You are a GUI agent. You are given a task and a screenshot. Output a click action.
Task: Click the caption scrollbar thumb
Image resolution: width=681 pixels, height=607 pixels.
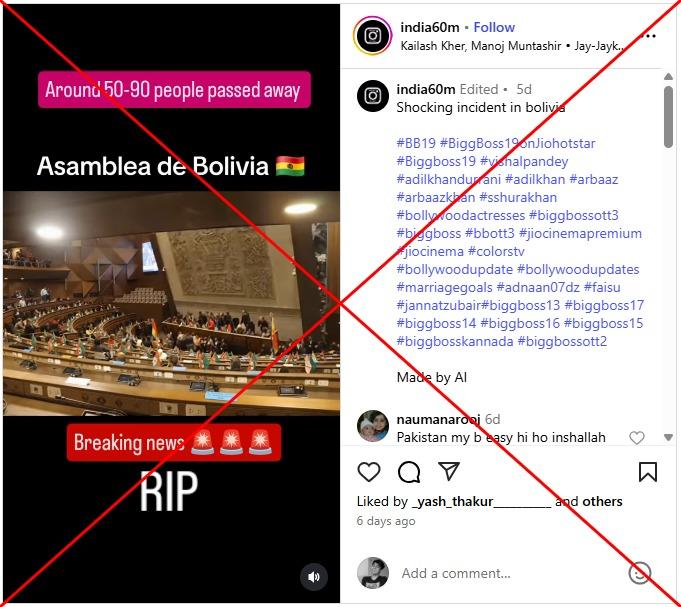click(x=668, y=117)
